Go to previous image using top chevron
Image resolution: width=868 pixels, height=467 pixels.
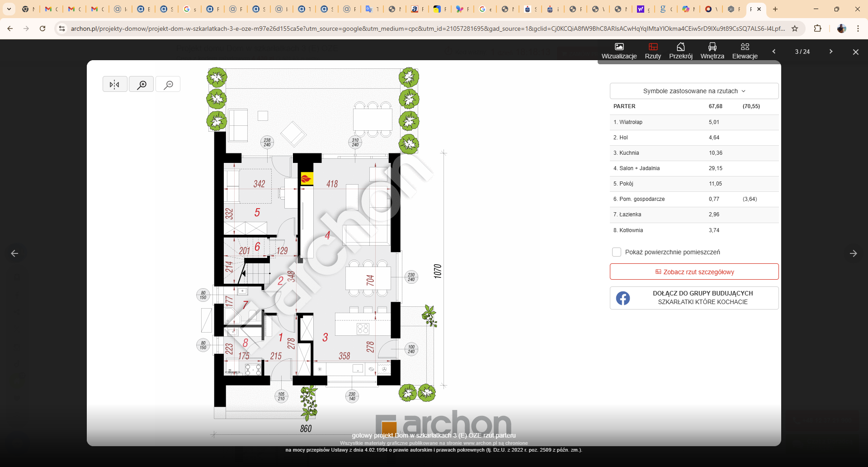[774, 52]
